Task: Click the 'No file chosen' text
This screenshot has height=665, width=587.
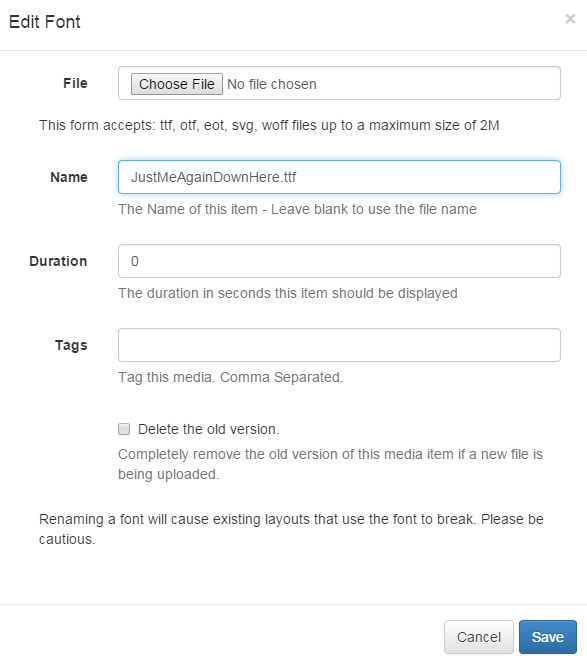Action: pos(272,84)
